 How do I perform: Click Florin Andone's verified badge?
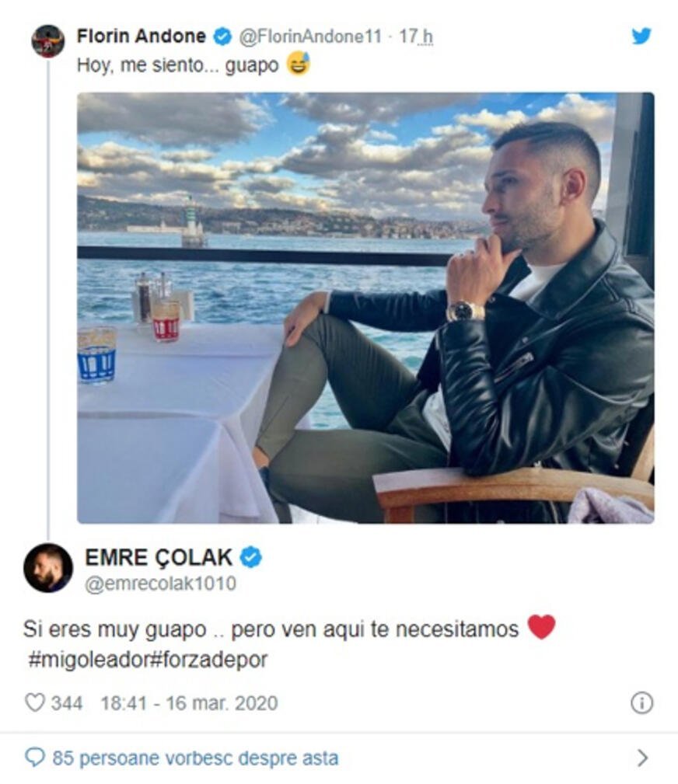tap(222, 37)
